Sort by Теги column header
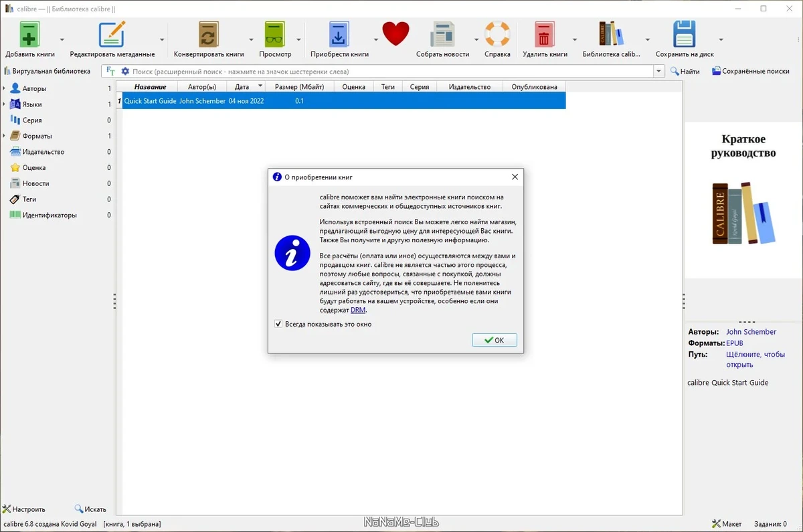The height and width of the screenshot is (532, 803). pyautogui.click(x=388, y=86)
